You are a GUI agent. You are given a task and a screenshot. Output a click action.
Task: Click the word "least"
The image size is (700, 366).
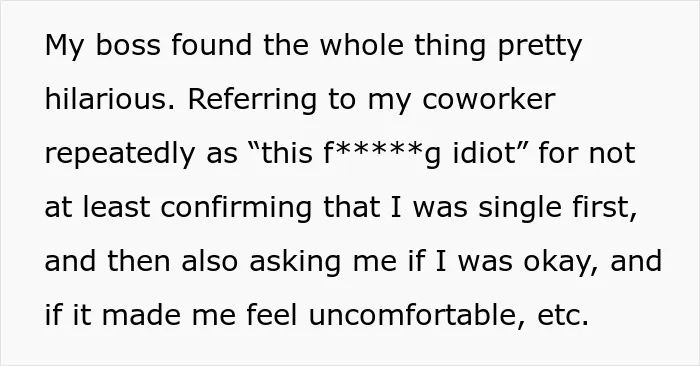coord(117,207)
